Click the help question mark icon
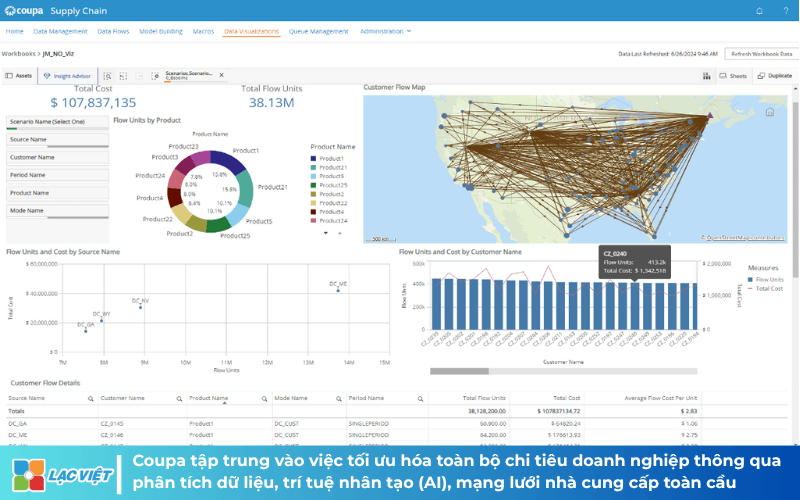Screen dimensions: 800x500 pyautogui.click(x=786, y=11)
